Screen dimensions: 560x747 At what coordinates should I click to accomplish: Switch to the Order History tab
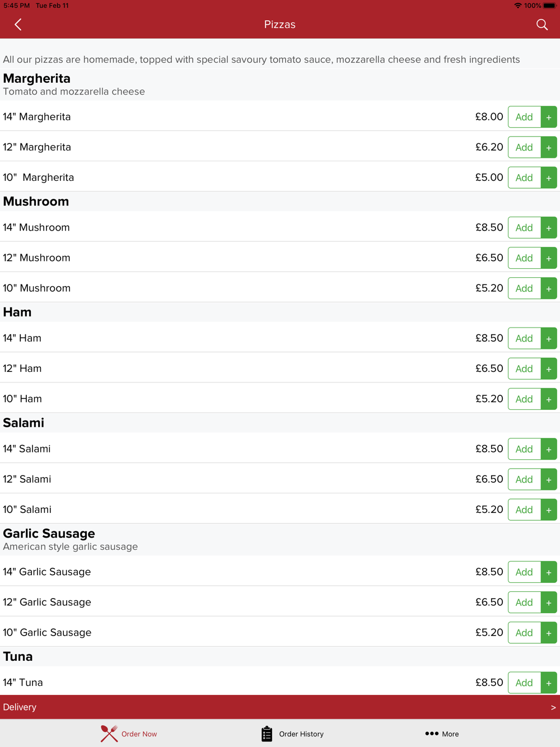coord(292,734)
